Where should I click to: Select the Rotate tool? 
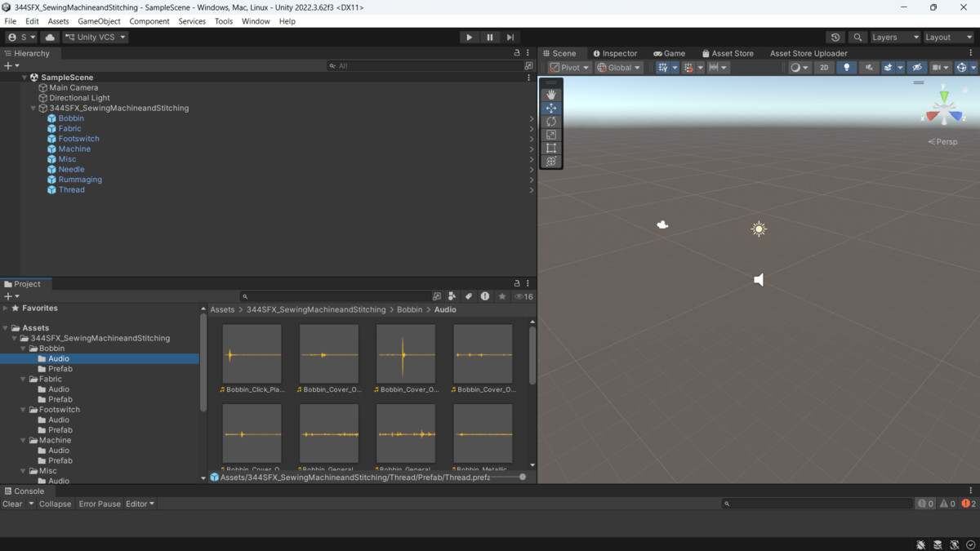coord(551,122)
